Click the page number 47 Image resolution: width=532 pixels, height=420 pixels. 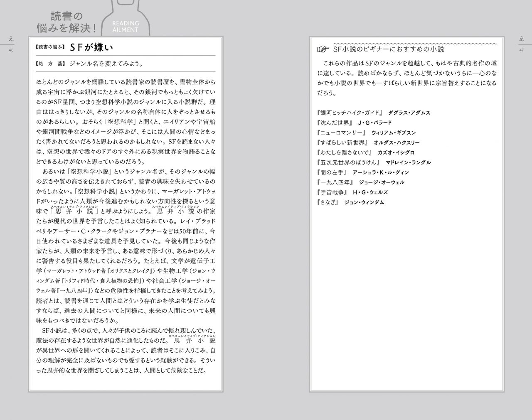point(521,50)
